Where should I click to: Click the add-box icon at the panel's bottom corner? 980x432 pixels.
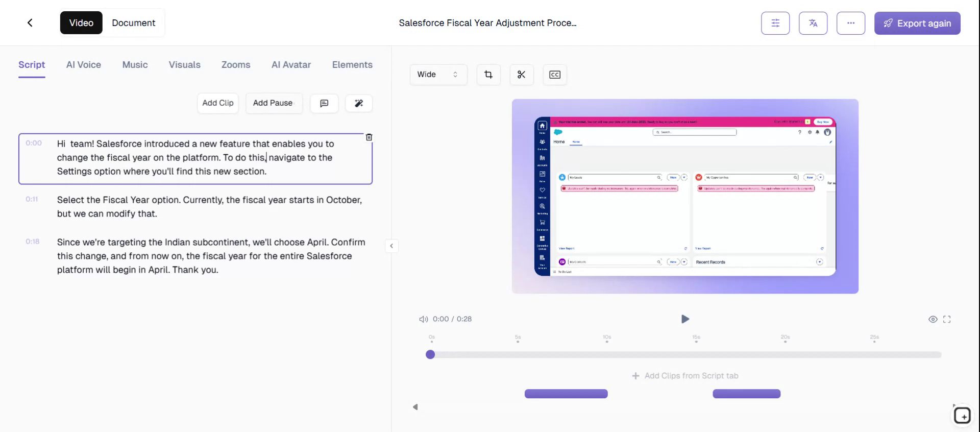(962, 416)
